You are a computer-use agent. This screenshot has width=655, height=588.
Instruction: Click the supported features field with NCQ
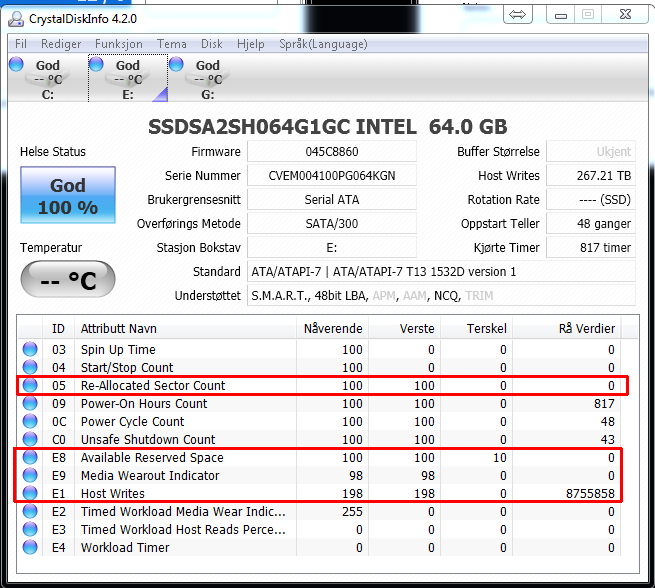[x=442, y=296]
